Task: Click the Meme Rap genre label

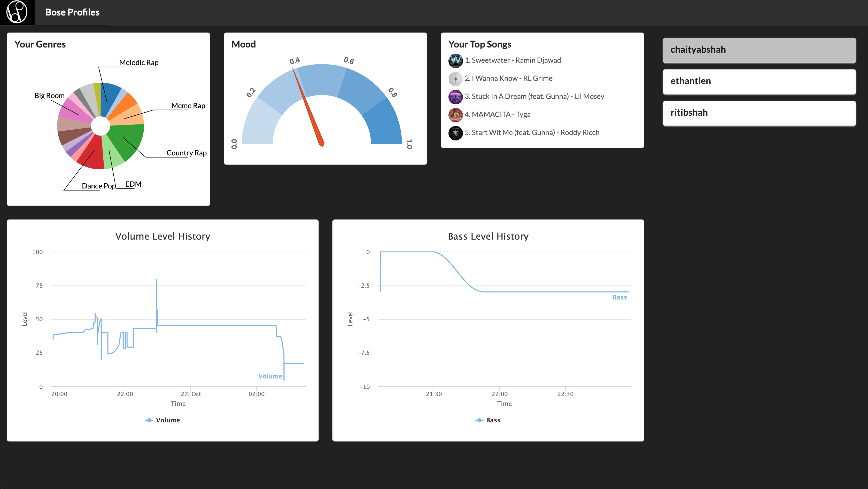Action: 188,105
